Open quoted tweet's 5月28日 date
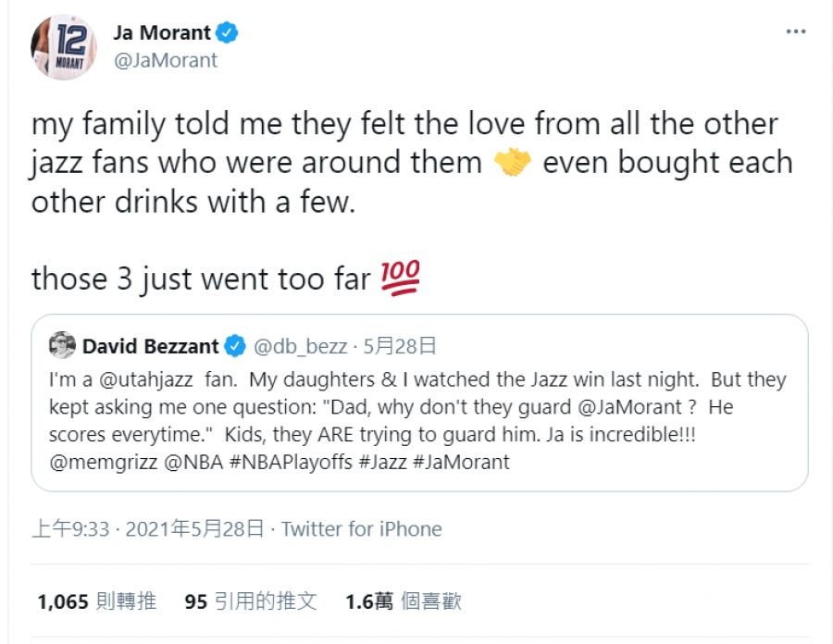 400,347
